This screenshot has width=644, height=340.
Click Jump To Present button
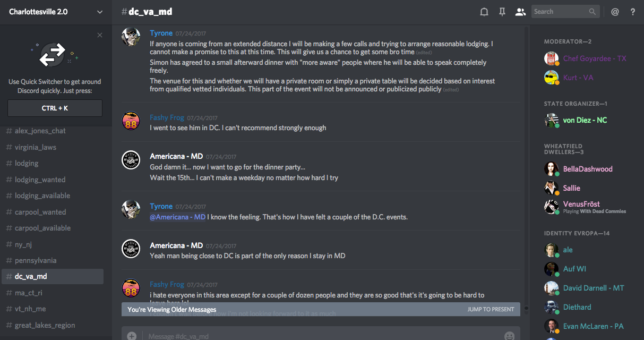tap(491, 309)
